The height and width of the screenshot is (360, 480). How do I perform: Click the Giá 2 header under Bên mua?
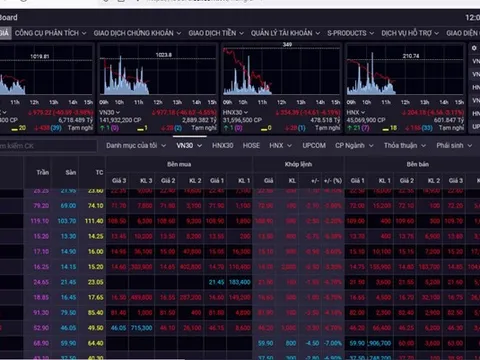point(168,181)
